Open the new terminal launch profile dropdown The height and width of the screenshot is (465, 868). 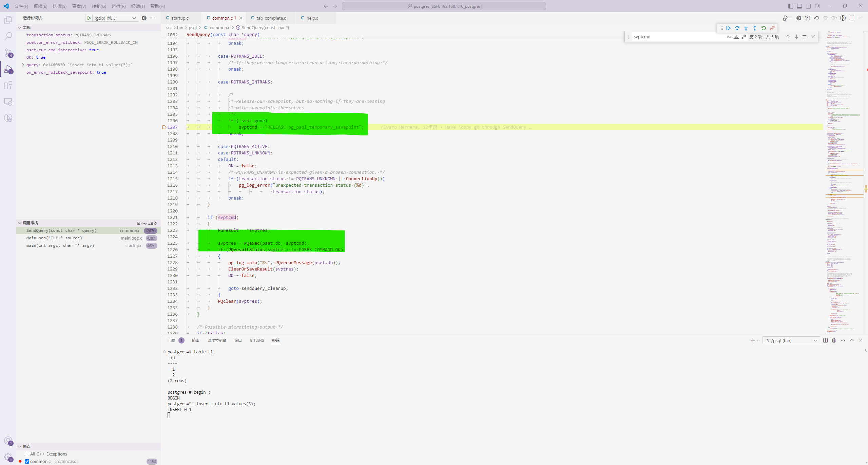tap(758, 340)
